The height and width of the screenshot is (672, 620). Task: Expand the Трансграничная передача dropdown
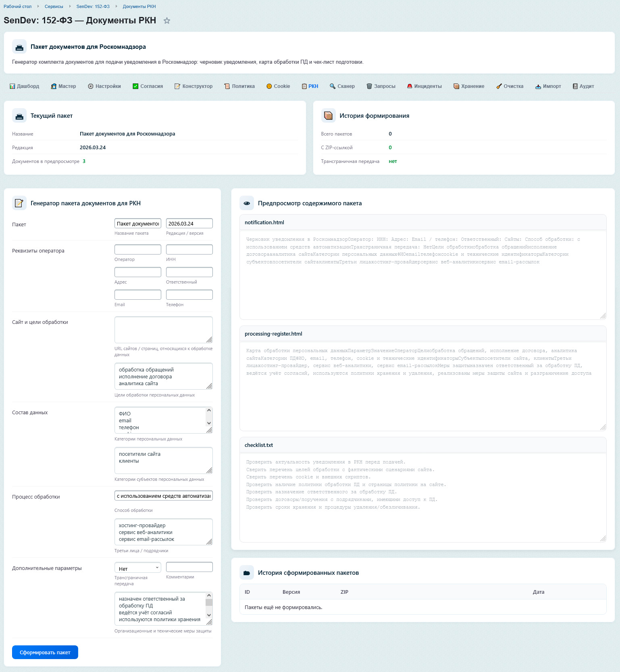click(x=137, y=568)
